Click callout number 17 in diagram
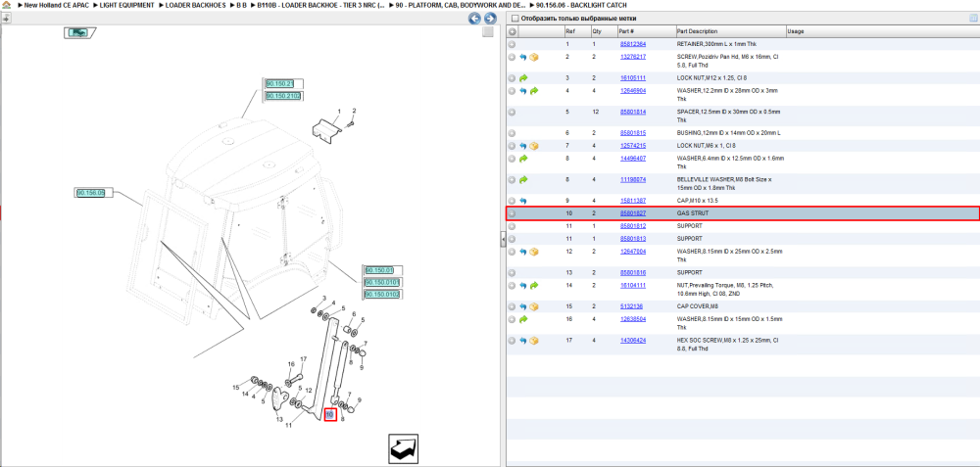The width and height of the screenshot is (980, 467). 303,359
